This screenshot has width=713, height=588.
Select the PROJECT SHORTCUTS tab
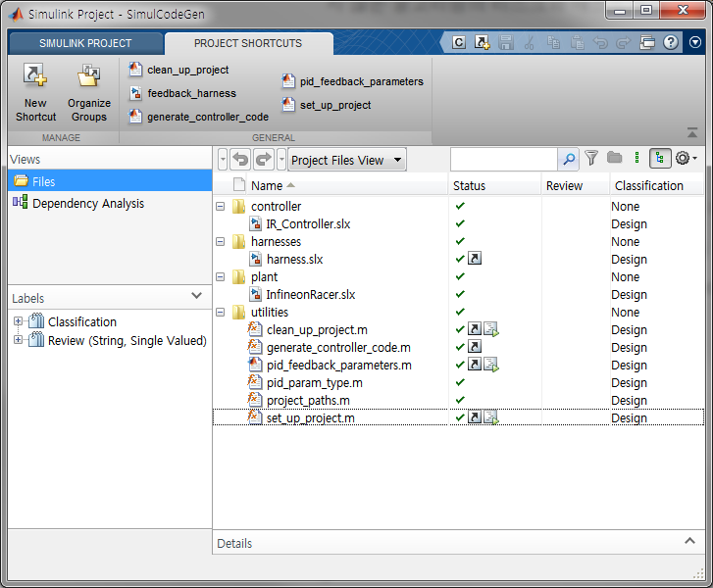[248, 43]
